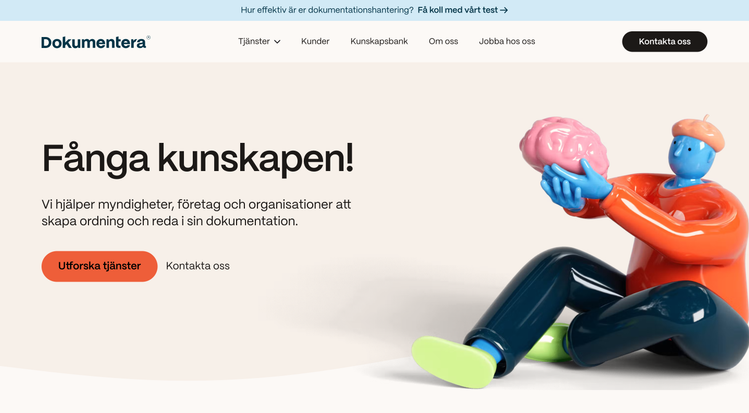
Task: Click the blue figure's beret hat
Action: 698,131
